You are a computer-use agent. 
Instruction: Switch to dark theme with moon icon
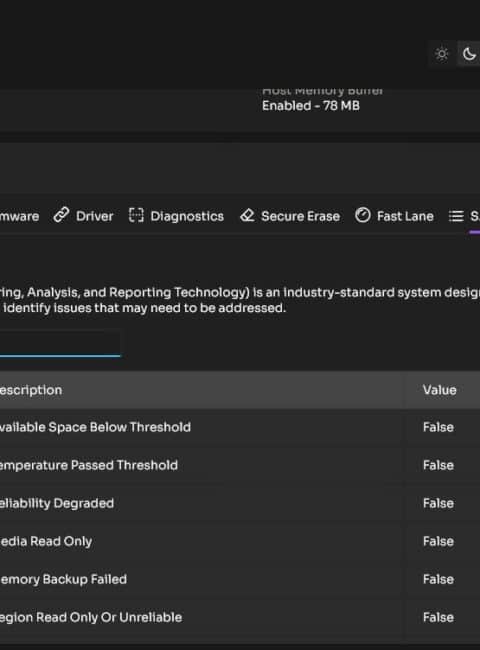(x=469, y=53)
